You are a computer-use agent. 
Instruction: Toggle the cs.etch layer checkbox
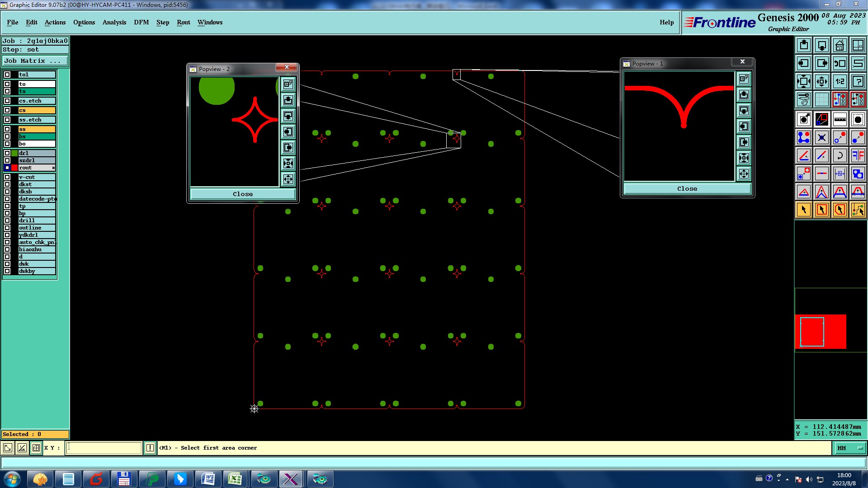click(x=7, y=101)
